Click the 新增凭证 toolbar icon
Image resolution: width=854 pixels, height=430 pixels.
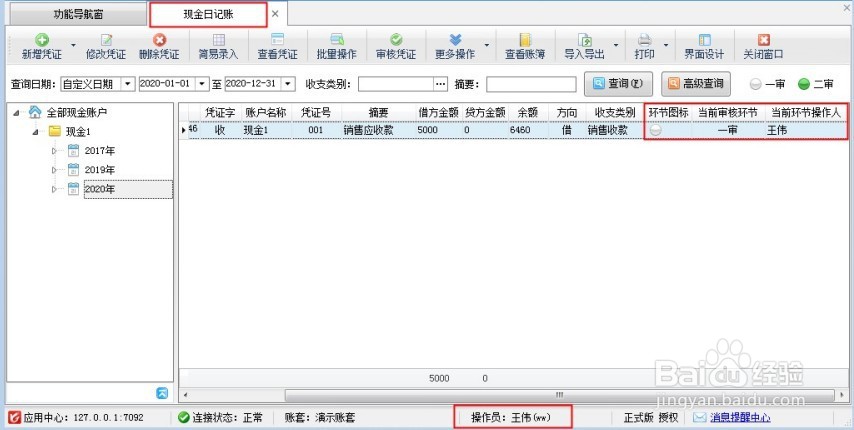click(42, 40)
